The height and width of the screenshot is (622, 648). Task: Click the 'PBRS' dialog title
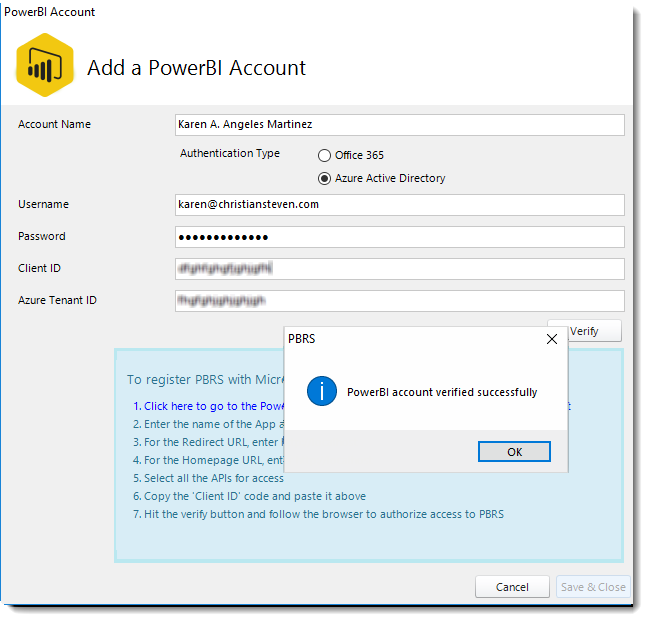[301, 339]
